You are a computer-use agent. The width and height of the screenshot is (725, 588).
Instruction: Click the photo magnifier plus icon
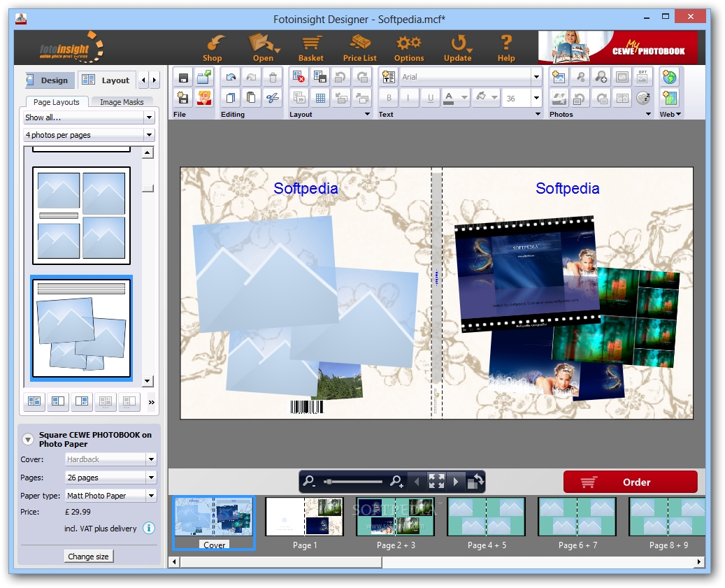click(601, 77)
